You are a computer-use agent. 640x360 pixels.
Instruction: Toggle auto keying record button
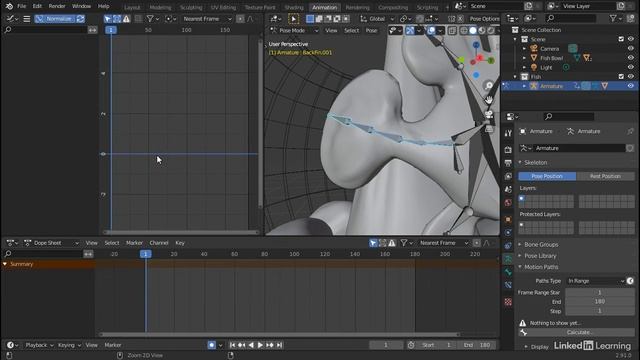(x=211, y=345)
